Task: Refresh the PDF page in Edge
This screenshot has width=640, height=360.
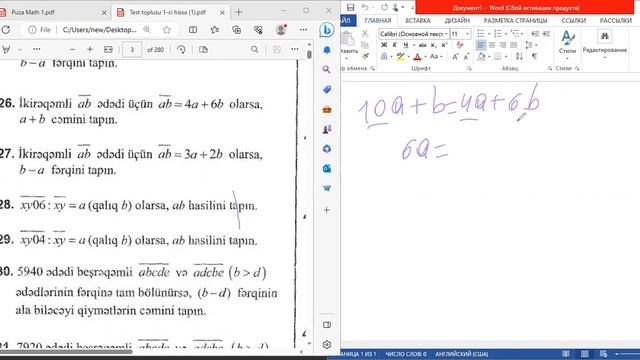Action: [6, 30]
